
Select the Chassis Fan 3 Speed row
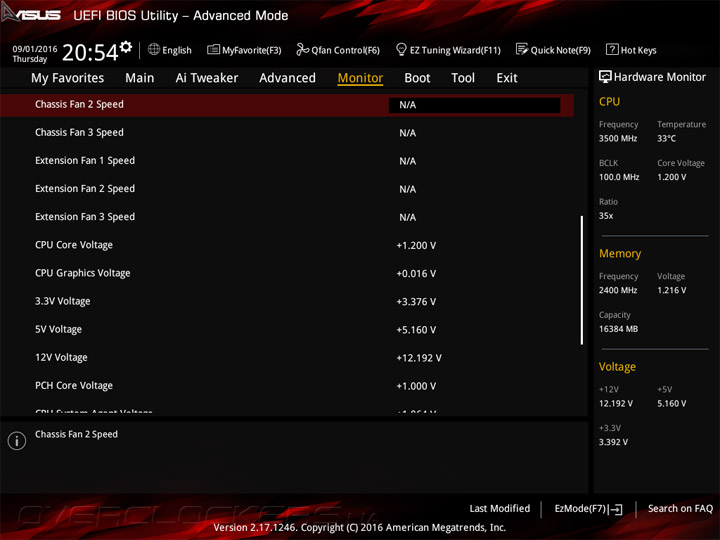click(287, 133)
